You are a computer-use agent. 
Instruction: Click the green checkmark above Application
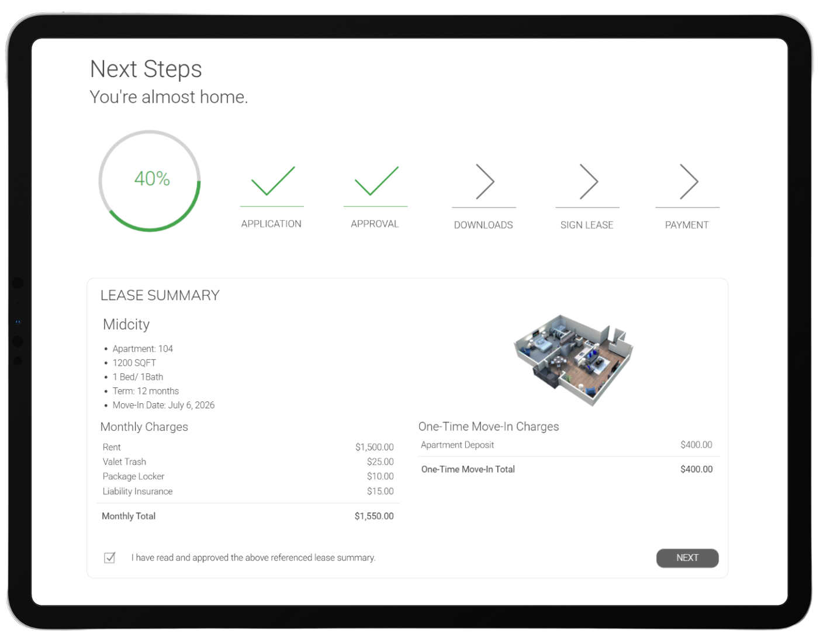272,181
